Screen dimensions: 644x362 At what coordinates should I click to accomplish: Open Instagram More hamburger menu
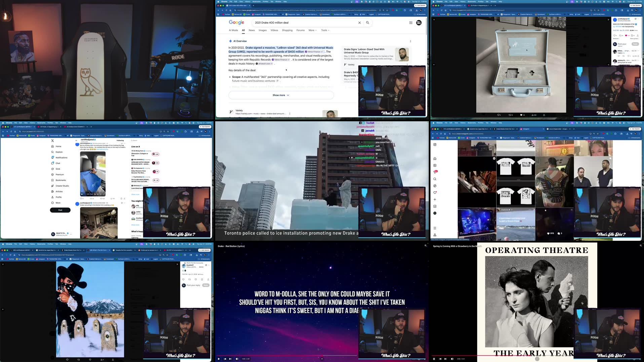click(435, 228)
